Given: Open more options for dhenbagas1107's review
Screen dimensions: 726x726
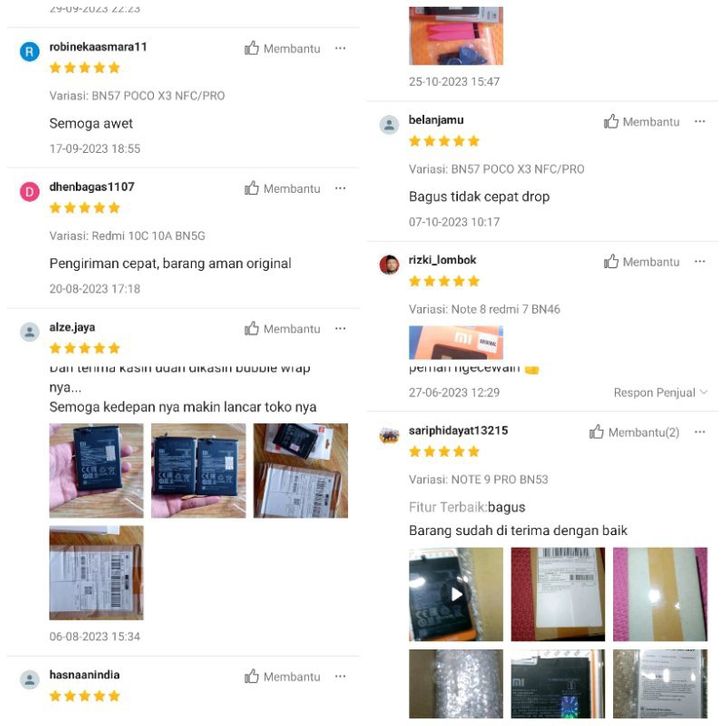Looking at the screenshot, I should click(340, 188).
